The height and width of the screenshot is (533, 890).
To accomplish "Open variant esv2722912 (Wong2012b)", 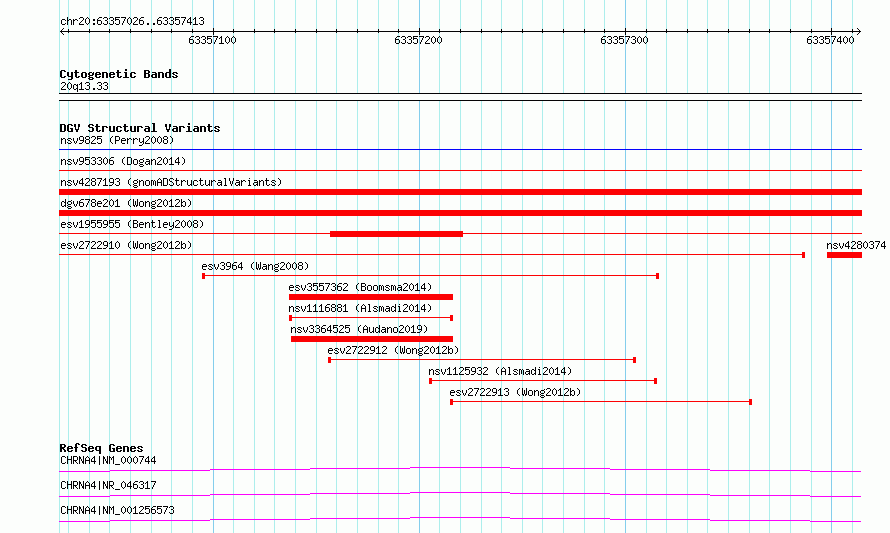I will tap(393, 350).
